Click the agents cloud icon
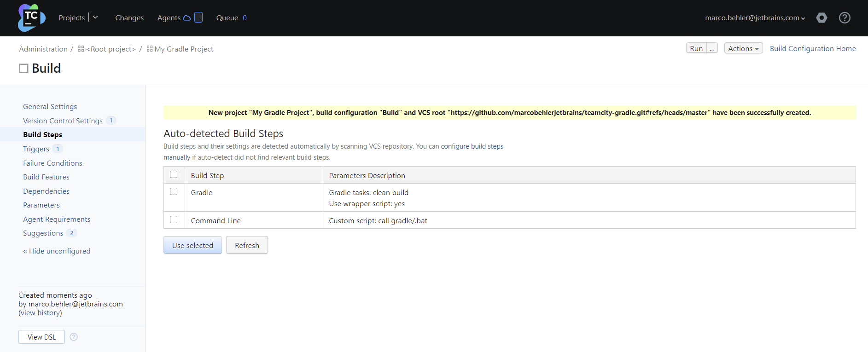Viewport: 868px width, 352px height. [187, 18]
